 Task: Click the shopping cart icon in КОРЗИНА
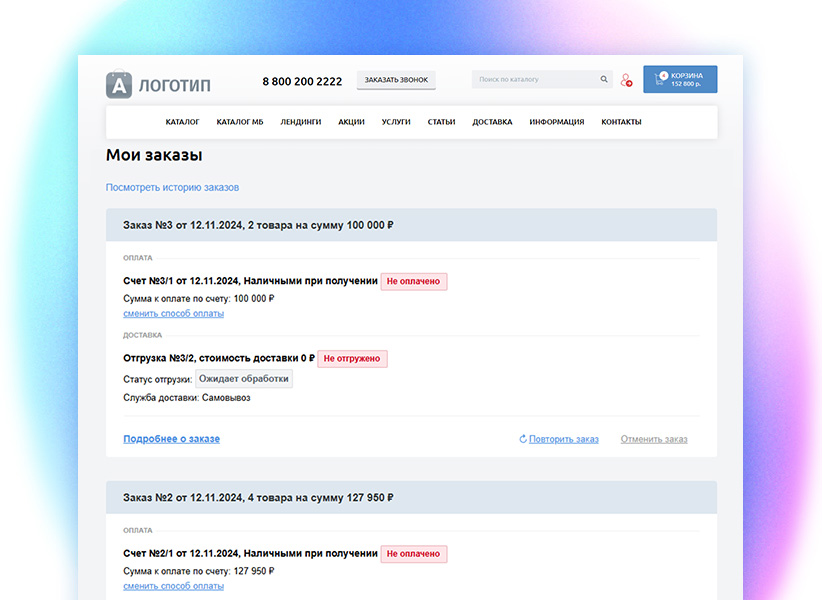pyautogui.click(x=660, y=79)
